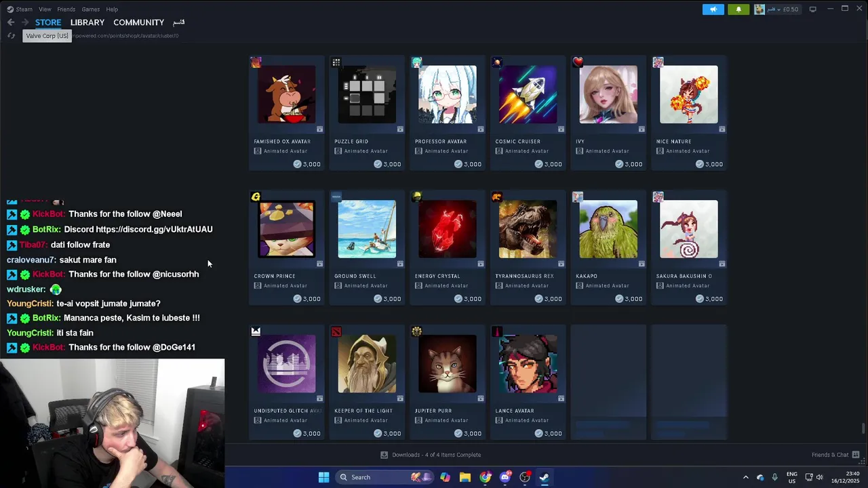Open the View menu
Viewport: 868px width, 488px height.
(45, 9)
